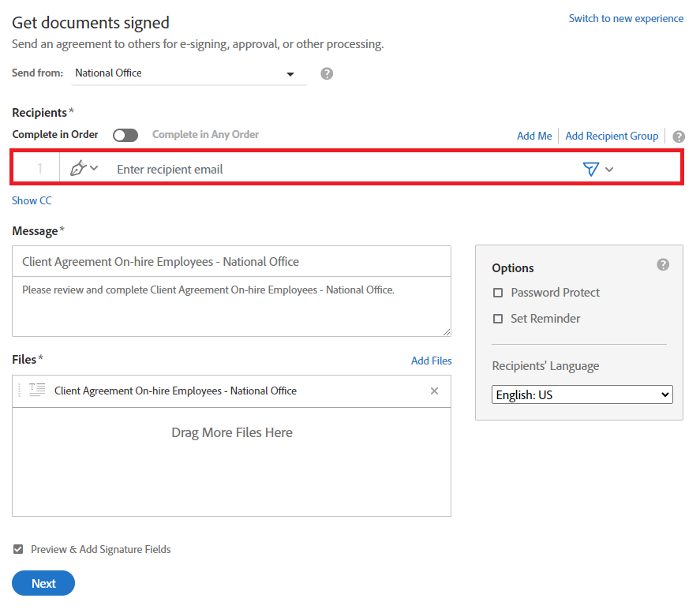The height and width of the screenshot is (613, 700).
Task: Expand the Recipients' Language English: US dropdown
Action: [582, 394]
